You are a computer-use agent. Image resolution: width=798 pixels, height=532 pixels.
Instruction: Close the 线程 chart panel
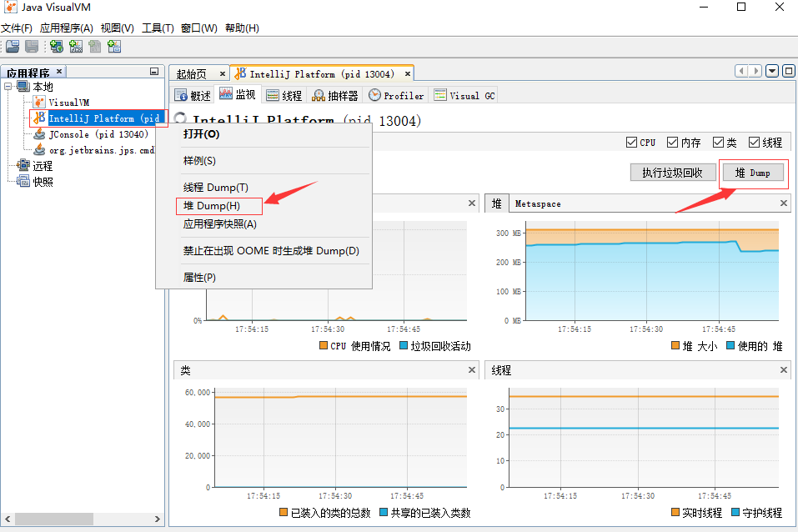[784, 369]
